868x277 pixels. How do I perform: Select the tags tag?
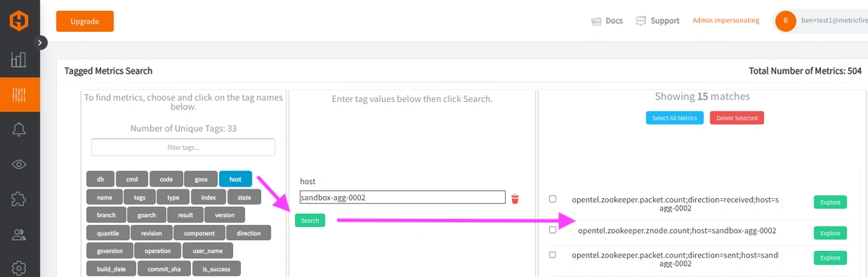coord(140,197)
